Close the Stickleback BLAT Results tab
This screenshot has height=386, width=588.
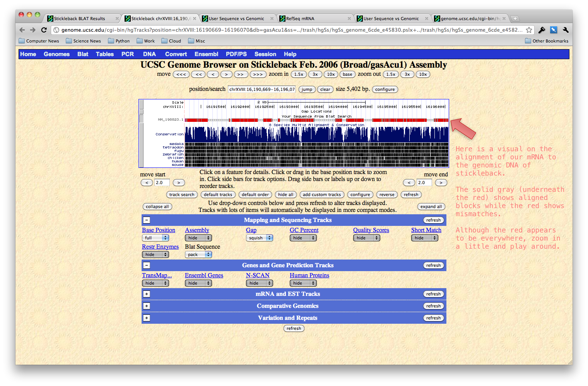[x=117, y=19]
